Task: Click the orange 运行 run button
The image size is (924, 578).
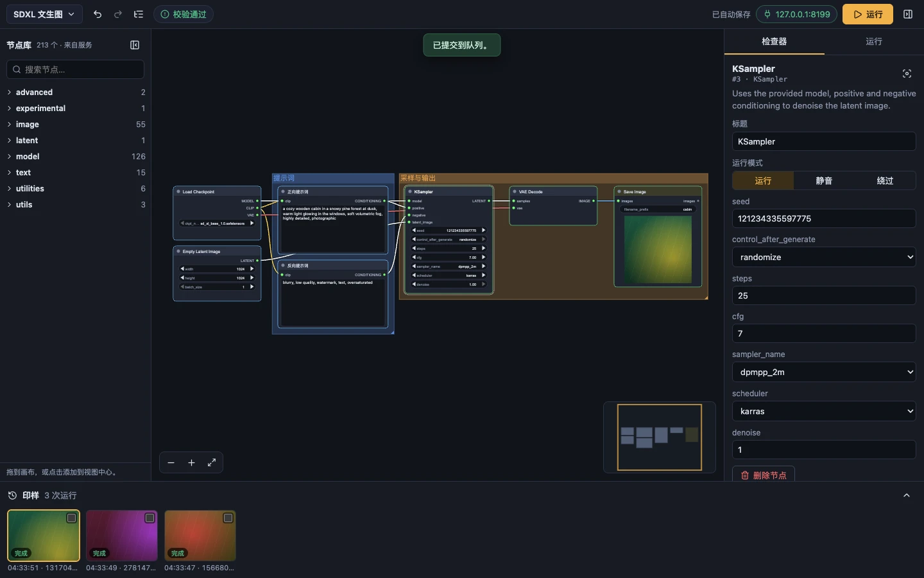Action: coord(868,14)
